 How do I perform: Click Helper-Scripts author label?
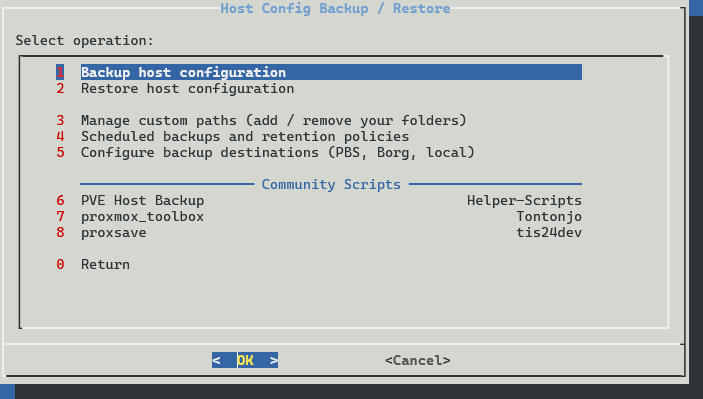[524, 200]
